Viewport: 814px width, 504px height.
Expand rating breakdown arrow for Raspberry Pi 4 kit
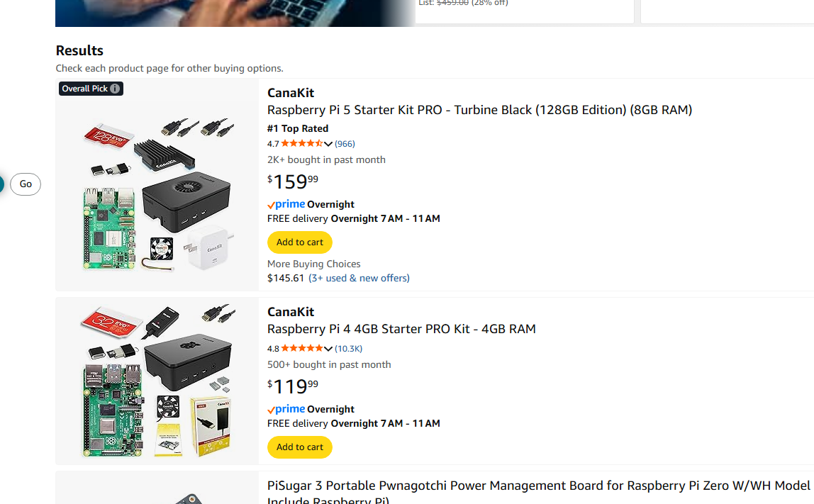click(328, 349)
